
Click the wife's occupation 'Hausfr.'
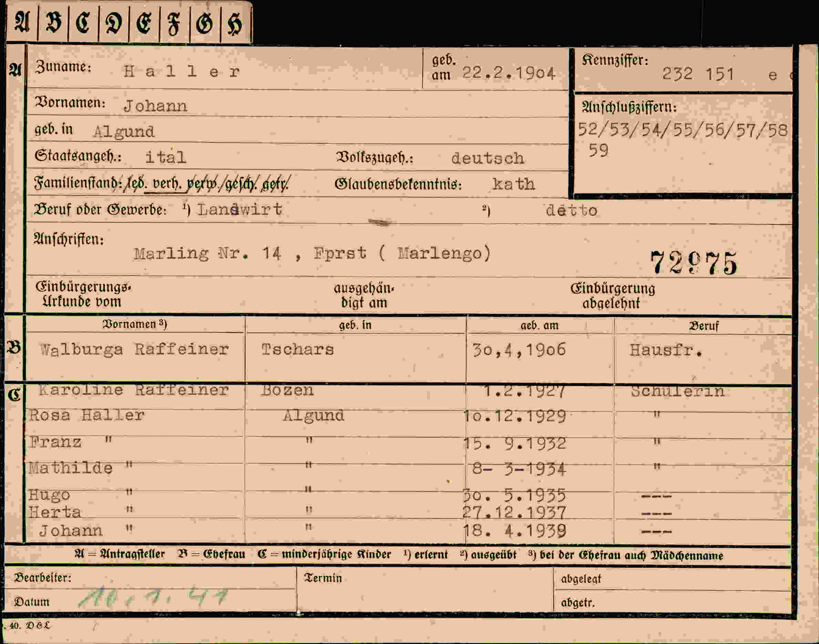(666, 351)
